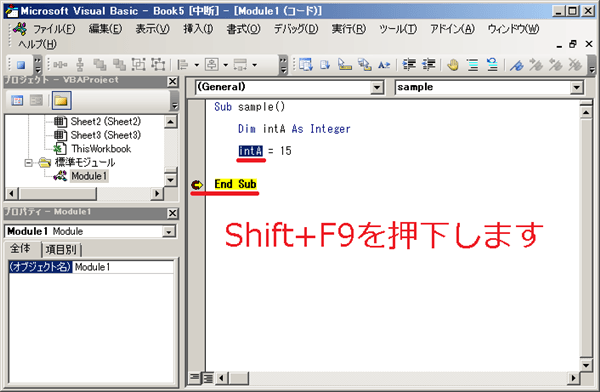Click the Toggle Bookmark flag icon
Image resolution: width=600 pixels, height=392 pixels.
pos(516,65)
